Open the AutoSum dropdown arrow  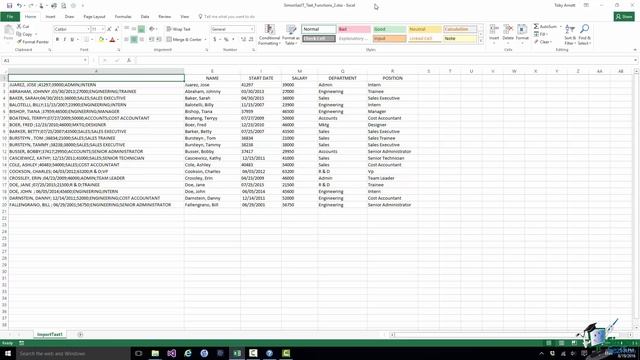[x=560, y=26]
